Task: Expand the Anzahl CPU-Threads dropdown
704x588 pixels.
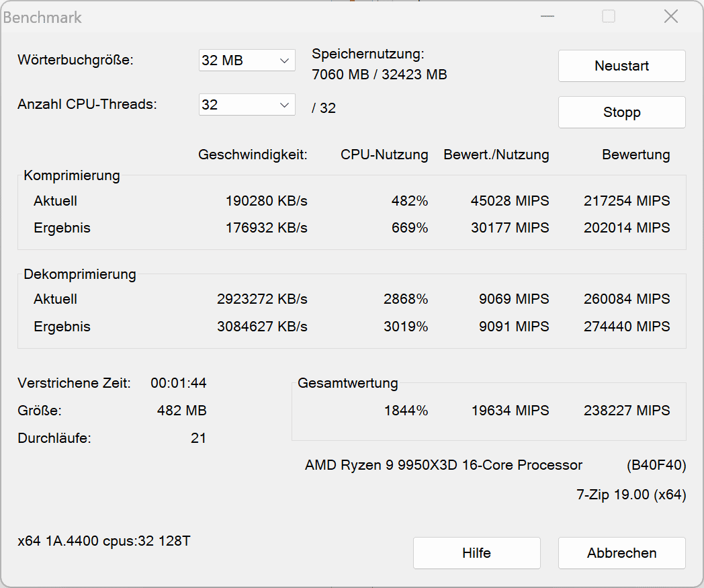Action: pos(247,105)
